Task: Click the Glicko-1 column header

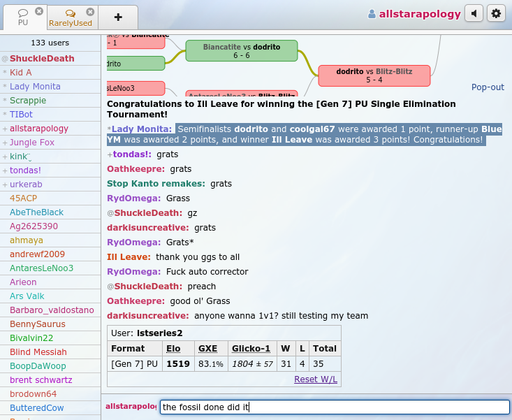Action: click(x=251, y=347)
